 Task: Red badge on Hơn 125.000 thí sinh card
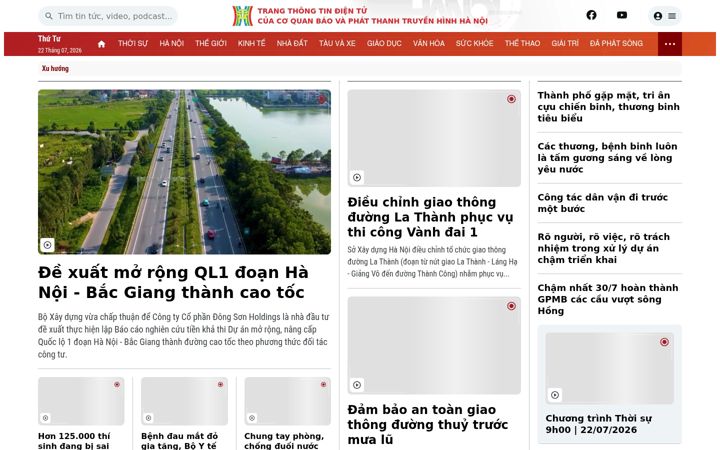pyautogui.click(x=117, y=384)
